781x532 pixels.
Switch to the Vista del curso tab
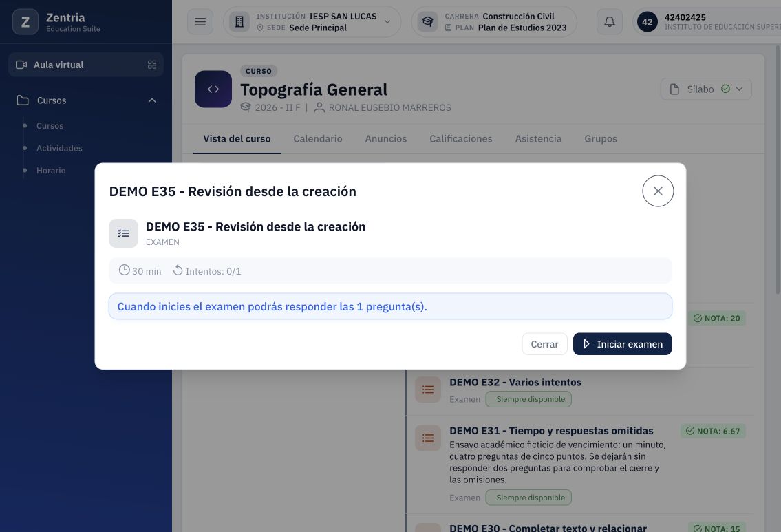pyautogui.click(x=237, y=139)
